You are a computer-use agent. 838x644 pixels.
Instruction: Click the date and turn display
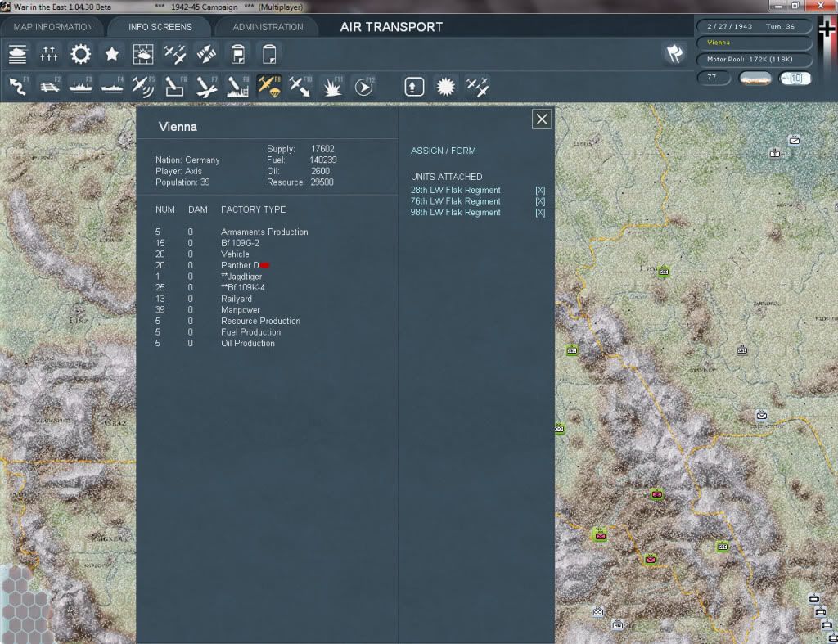754,26
